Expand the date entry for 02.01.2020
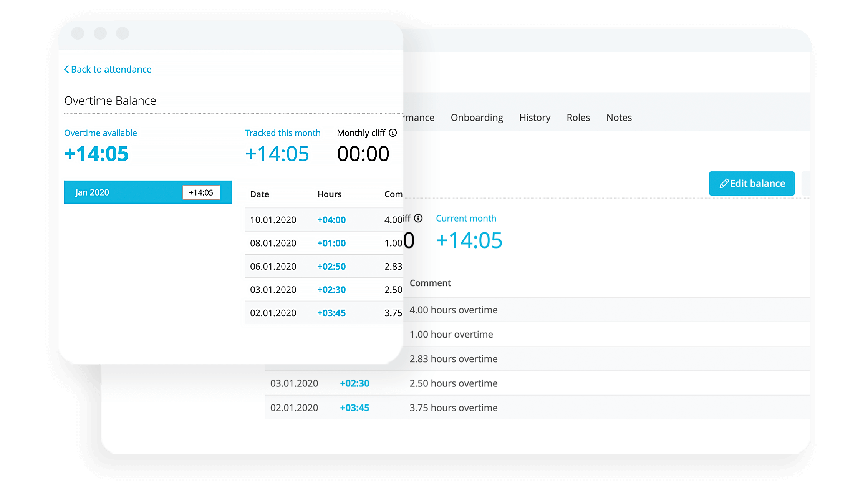Screen dimensions: 868x484 tap(272, 312)
